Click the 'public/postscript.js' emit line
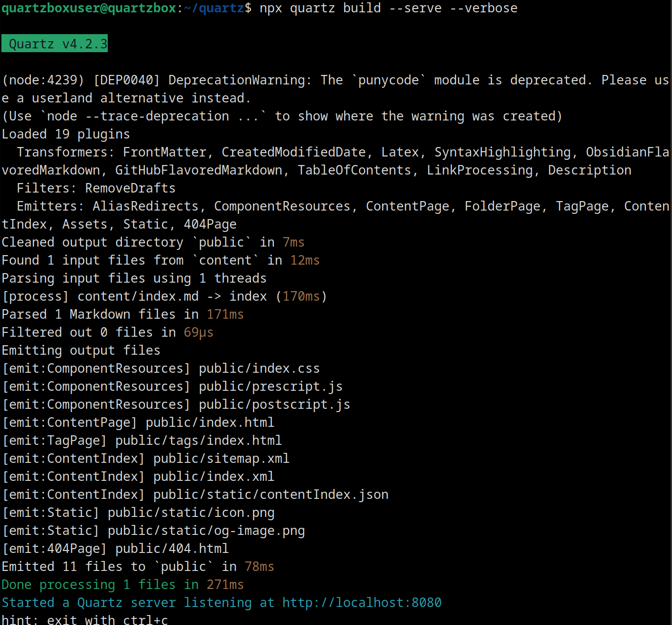 [176, 404]
